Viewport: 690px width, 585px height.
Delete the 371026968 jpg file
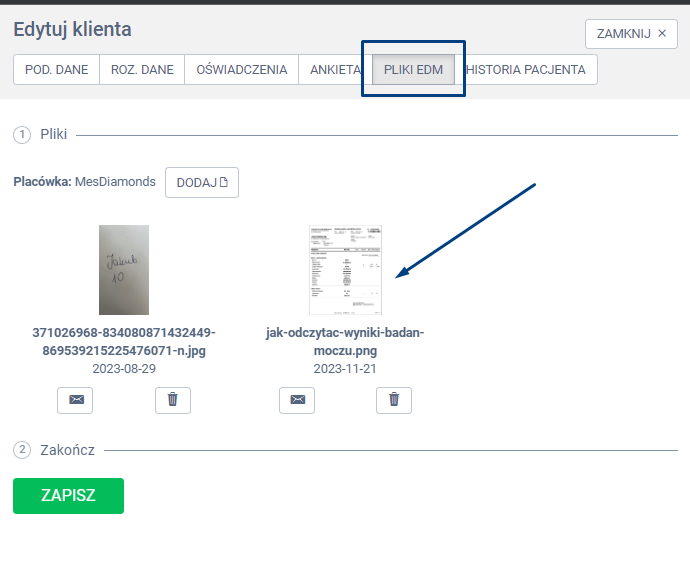pyautogui.click(x=173, y=400)
